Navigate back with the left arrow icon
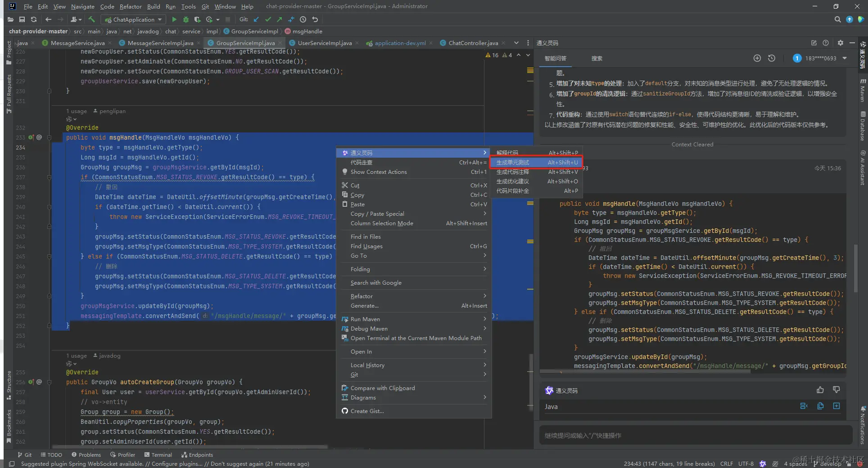The height and width of the screenshot is (468, 868). 48,19
